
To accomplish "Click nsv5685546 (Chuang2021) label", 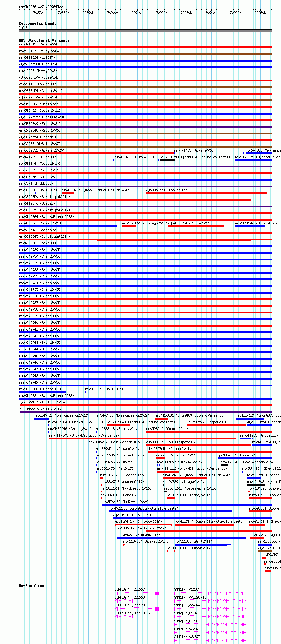I will pyautogui.click(x=70, y=429).
